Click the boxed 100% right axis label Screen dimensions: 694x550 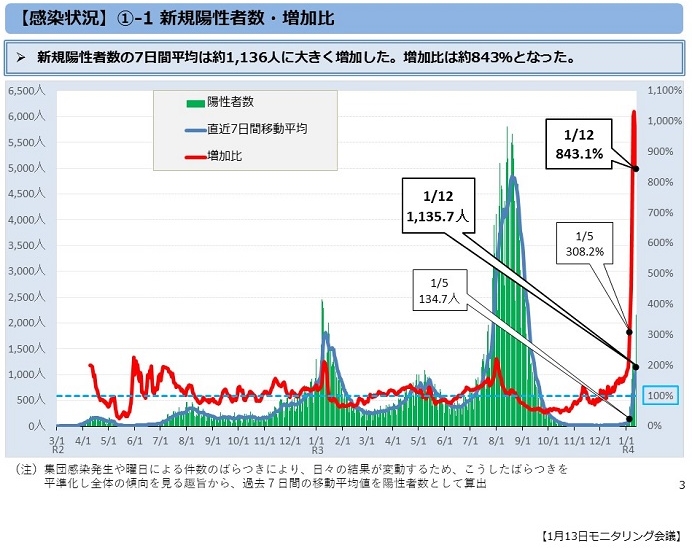660,396
